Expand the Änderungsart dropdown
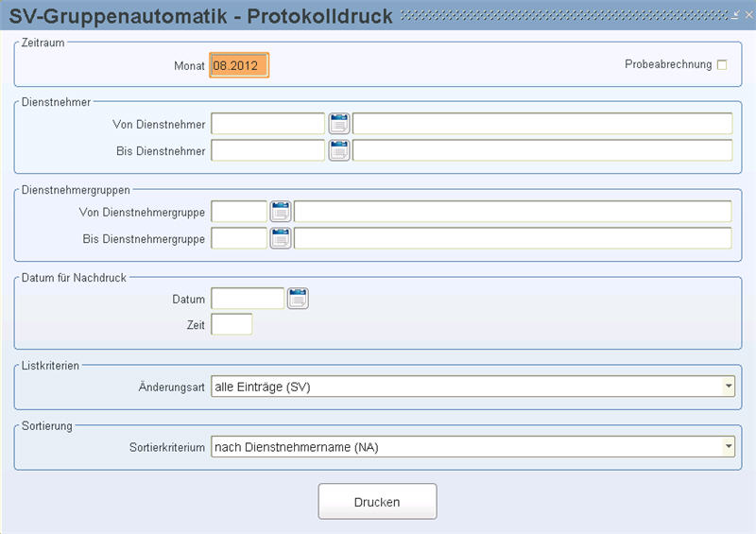The width and height of the screenshot is (756, 534). (728, 387)
